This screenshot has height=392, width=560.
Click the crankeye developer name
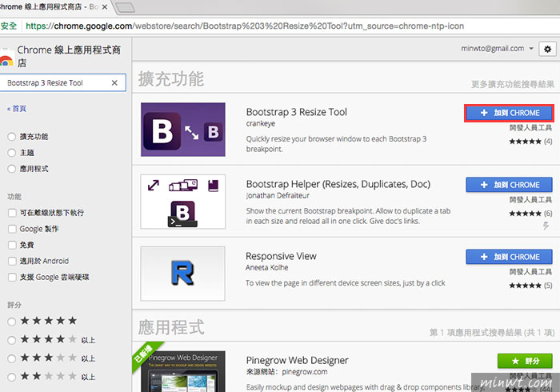(260, 123)
